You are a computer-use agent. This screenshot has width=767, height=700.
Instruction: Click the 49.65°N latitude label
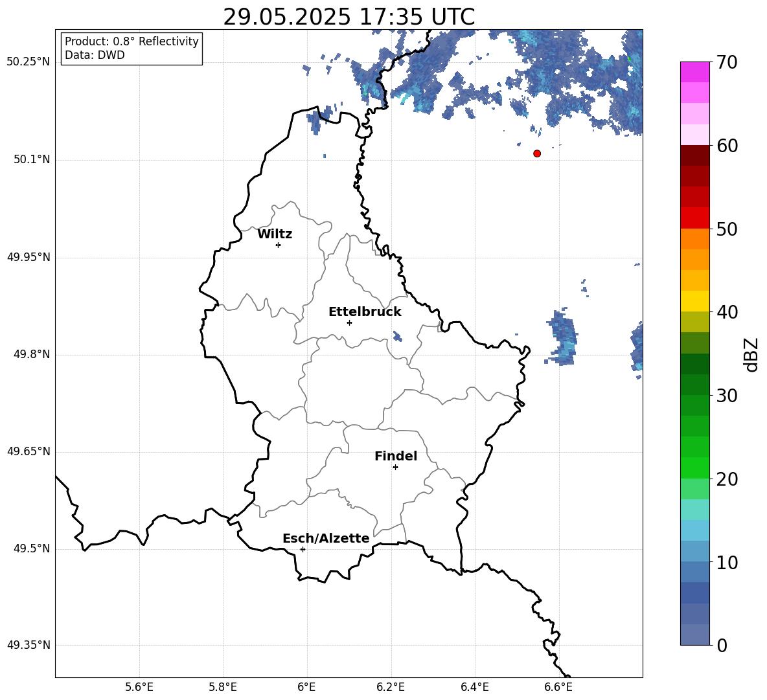tap(29, 451)
